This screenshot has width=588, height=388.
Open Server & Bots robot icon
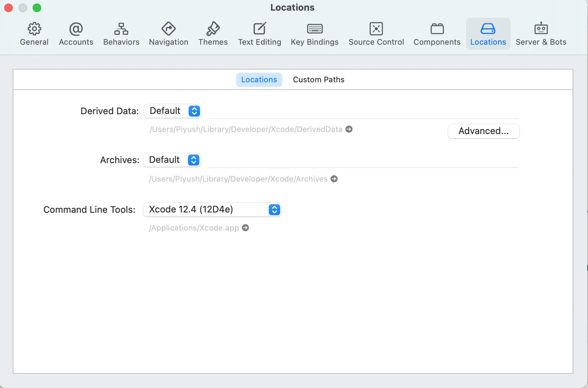tap(541, 28)
